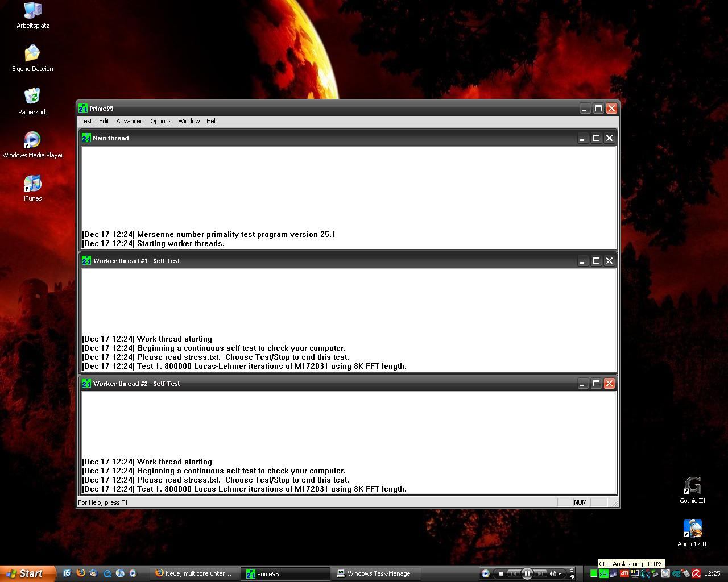728x582 pixels.
Task: Open the Arbeitsplatz desktop icon
Action: coord(32,15)
